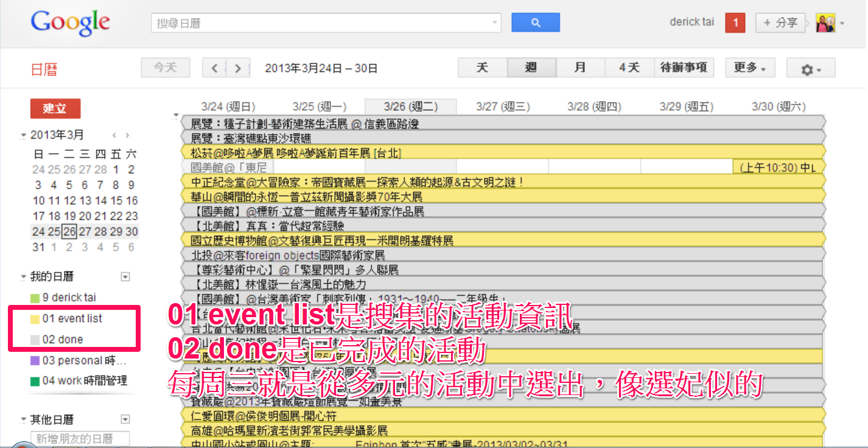Screen dimensions: 868x448
Task: Open the settings gear menu
Action: 811,68
